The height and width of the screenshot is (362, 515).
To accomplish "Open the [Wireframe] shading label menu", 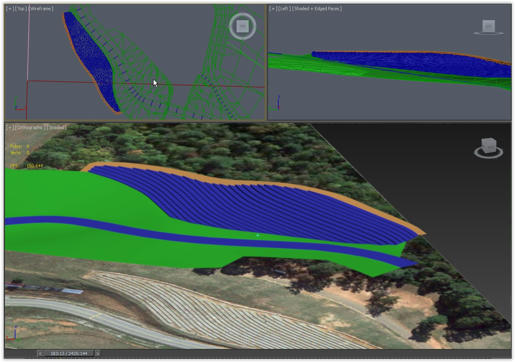I will (x=41, y=9).
